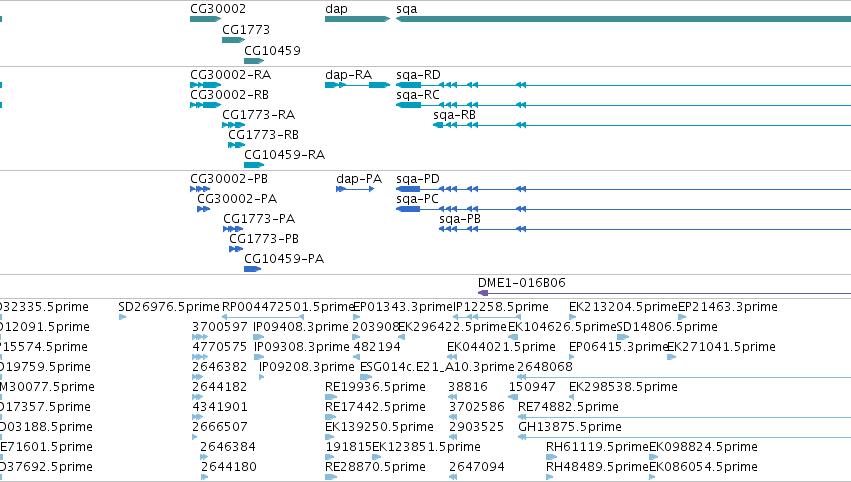
Task: Select protein CG1773-PA
Action: pos(232,229)
